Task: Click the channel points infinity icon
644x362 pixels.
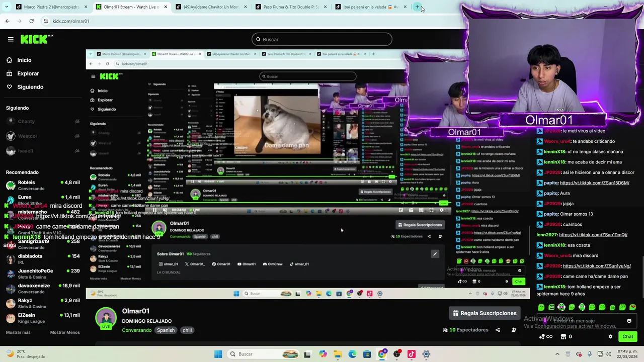Action: pos(545,336)
